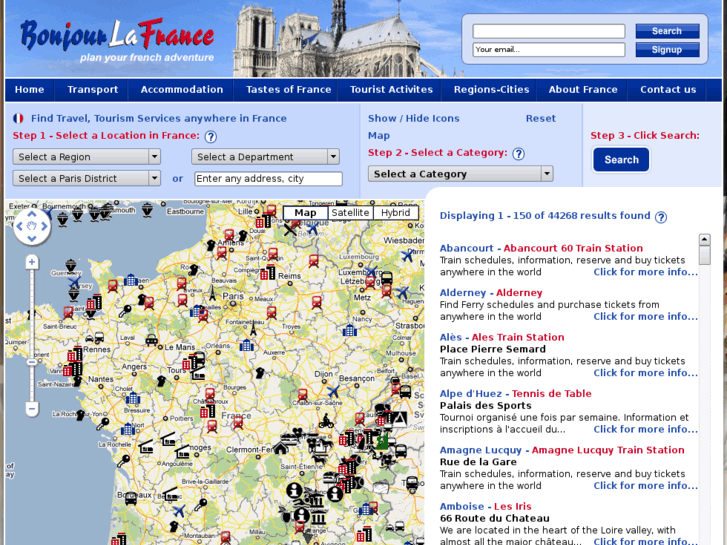Zoom in with the map plus button
Viewport: 727px width, 545px height.
[x=32, y=262]
